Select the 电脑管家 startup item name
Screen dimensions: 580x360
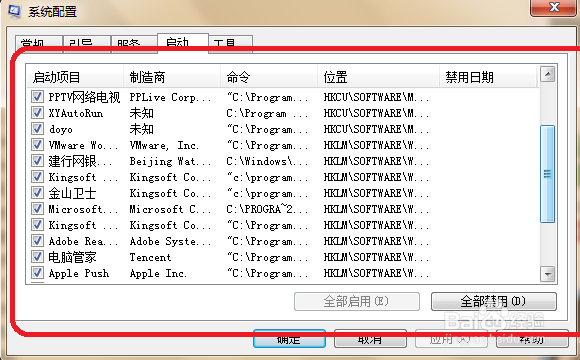click(72, 257)
